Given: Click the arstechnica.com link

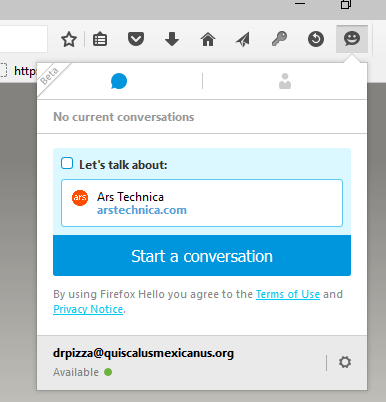Looking at the screenshot, I should [142, 210].
